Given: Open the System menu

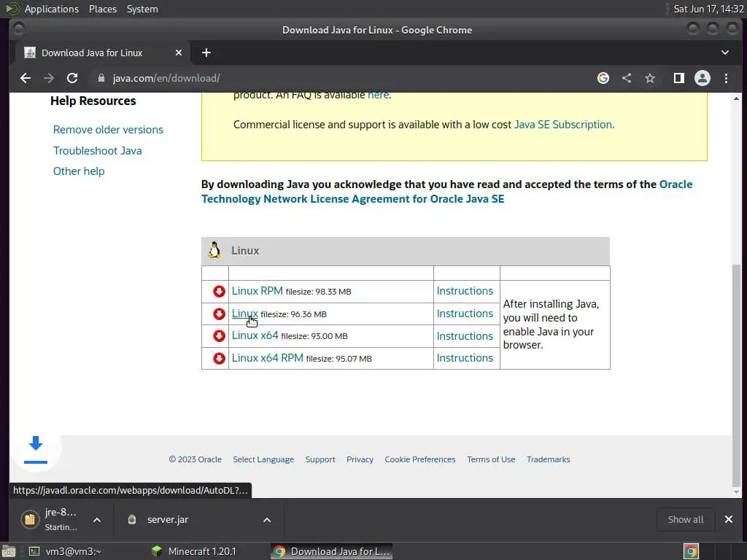Looking at the screenshot, I should tap(142, 9).
